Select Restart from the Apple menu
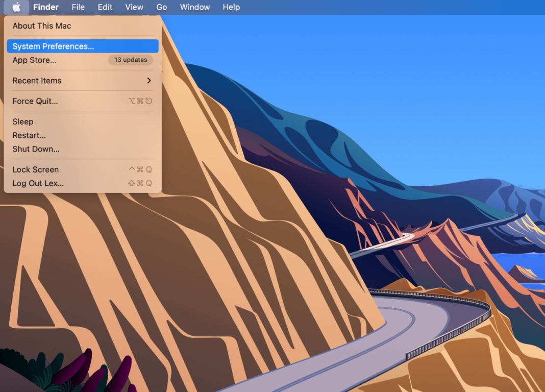This screenshot has width=545, height=392. coord(29,135)
